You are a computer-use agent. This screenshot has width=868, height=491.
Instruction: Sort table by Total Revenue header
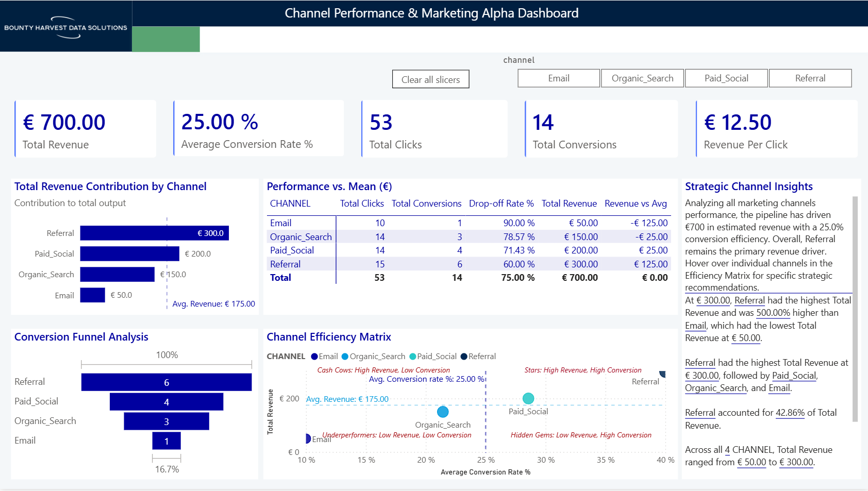569,204
